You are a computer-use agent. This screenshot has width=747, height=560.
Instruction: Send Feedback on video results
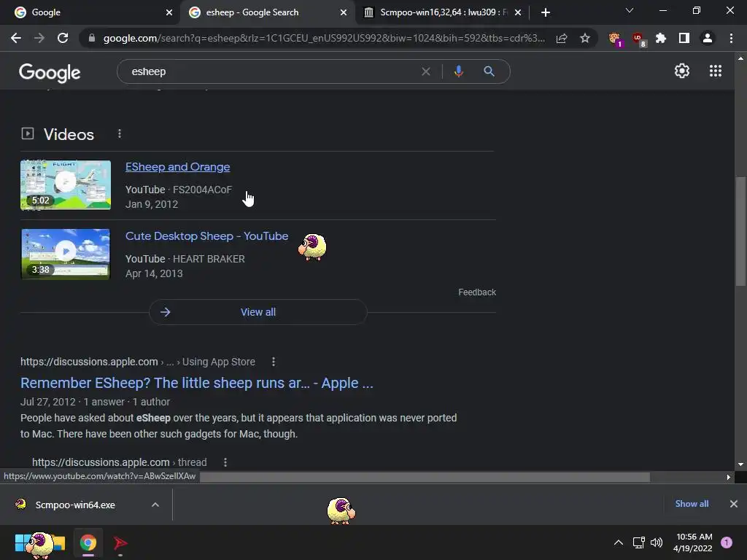(477, 292)
